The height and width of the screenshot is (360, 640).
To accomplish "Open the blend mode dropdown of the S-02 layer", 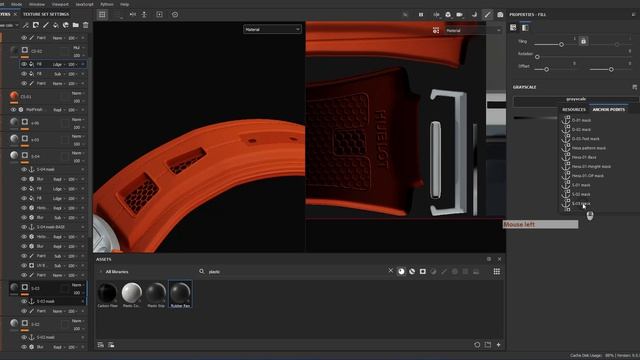I will coord(78,321).
